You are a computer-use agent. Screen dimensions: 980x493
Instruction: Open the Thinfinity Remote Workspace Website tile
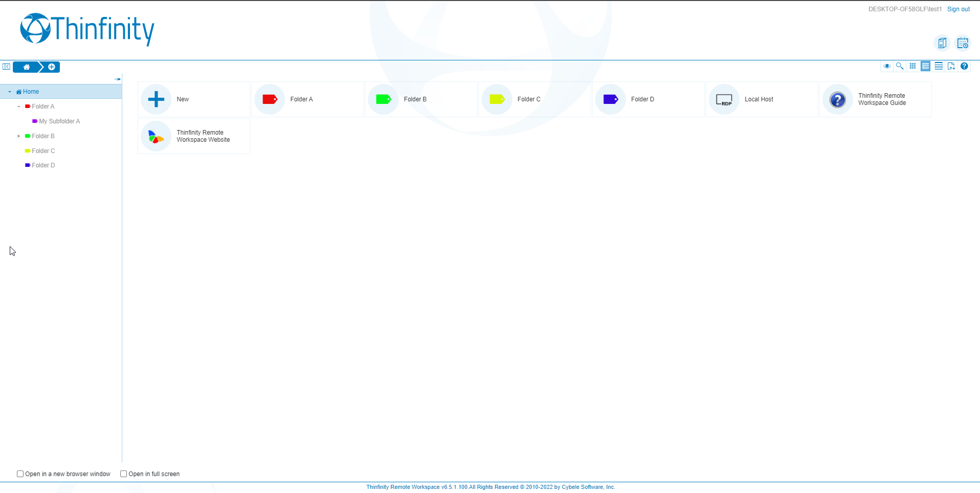pyautogui.click(x=194, y=136)
